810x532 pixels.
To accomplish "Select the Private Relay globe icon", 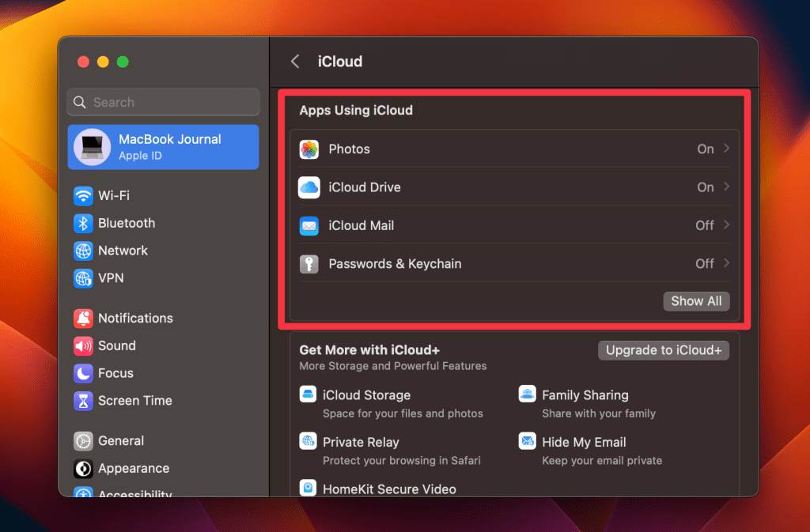I will (308, 441).
